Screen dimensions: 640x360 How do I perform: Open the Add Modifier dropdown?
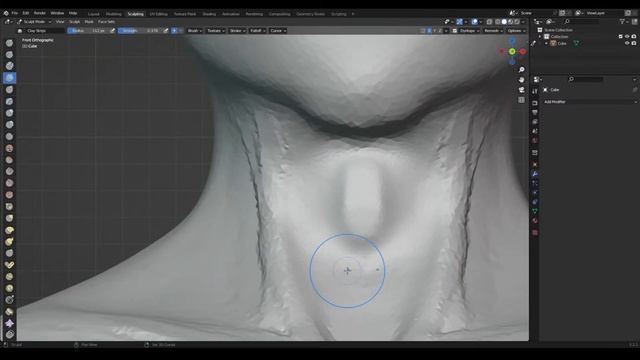(x=589, y=102)
